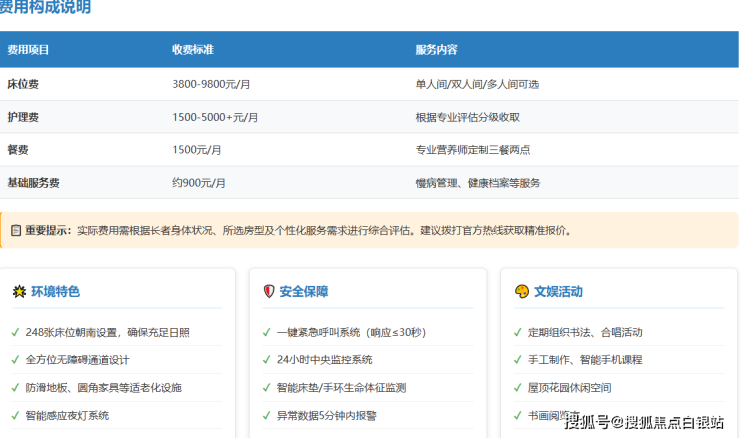The width and height of the screenshot is (740, 438).
Task: Click the sun icon next to 环境特色
Action: pos(19,292)
